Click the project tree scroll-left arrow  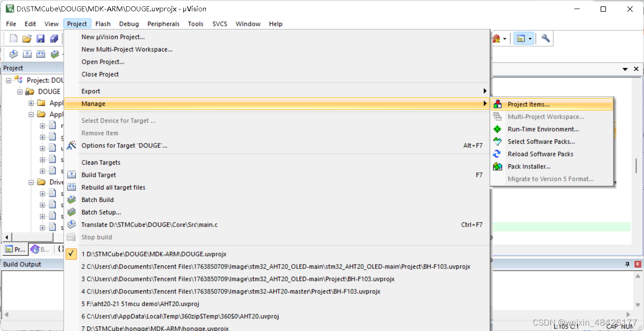click(x=7, y=237)
